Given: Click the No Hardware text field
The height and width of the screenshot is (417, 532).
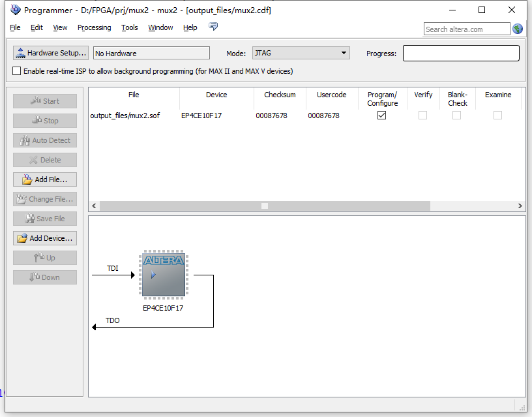Looking at the screenshot, I should (151, 54).
